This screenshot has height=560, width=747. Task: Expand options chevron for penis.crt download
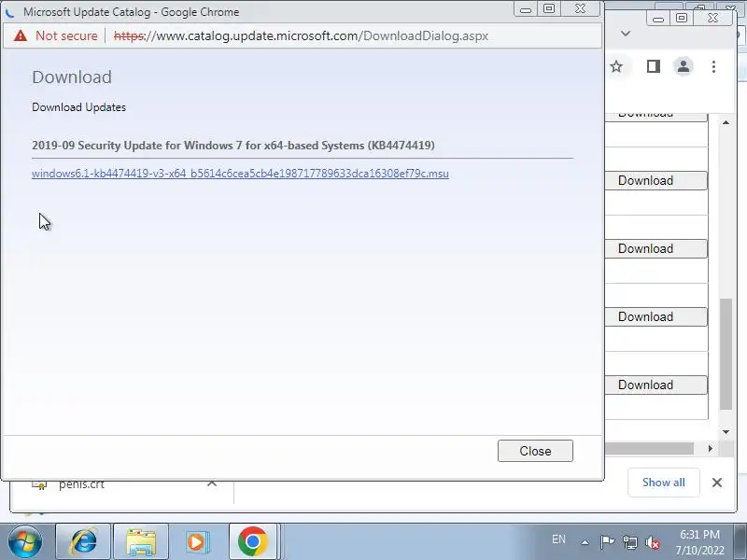[212, 483]
